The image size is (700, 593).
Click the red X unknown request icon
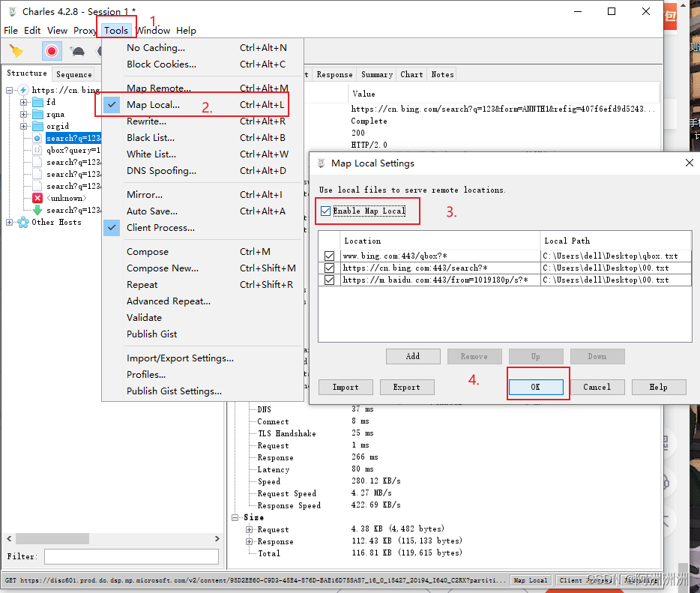tap(37, 198)
